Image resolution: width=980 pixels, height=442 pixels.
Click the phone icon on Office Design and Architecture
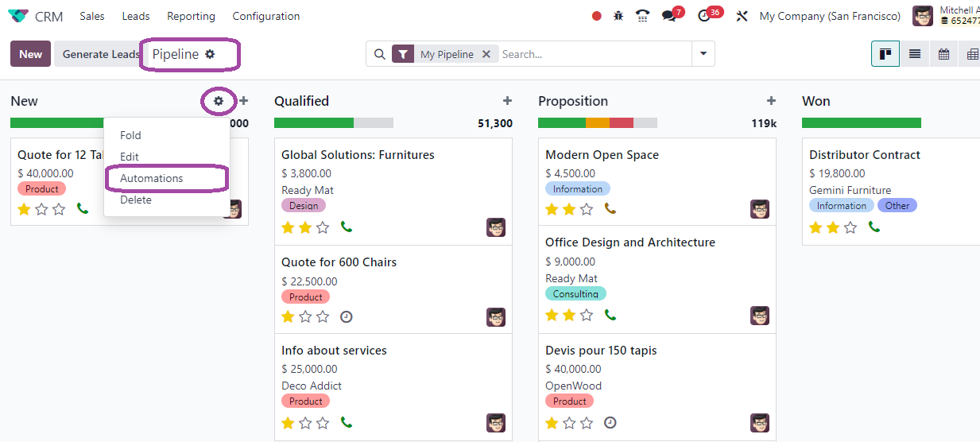610,315
